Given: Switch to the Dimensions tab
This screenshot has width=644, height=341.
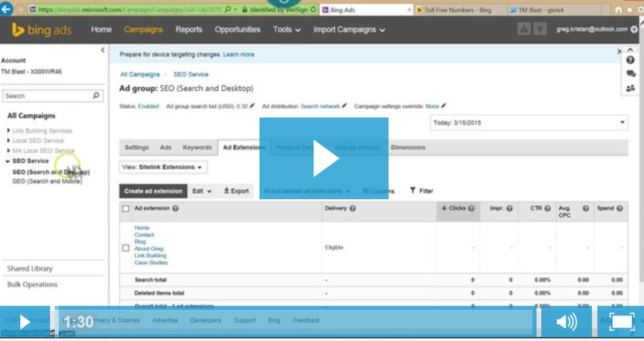Looking at the screenshot, I should [x=408, y=147].
